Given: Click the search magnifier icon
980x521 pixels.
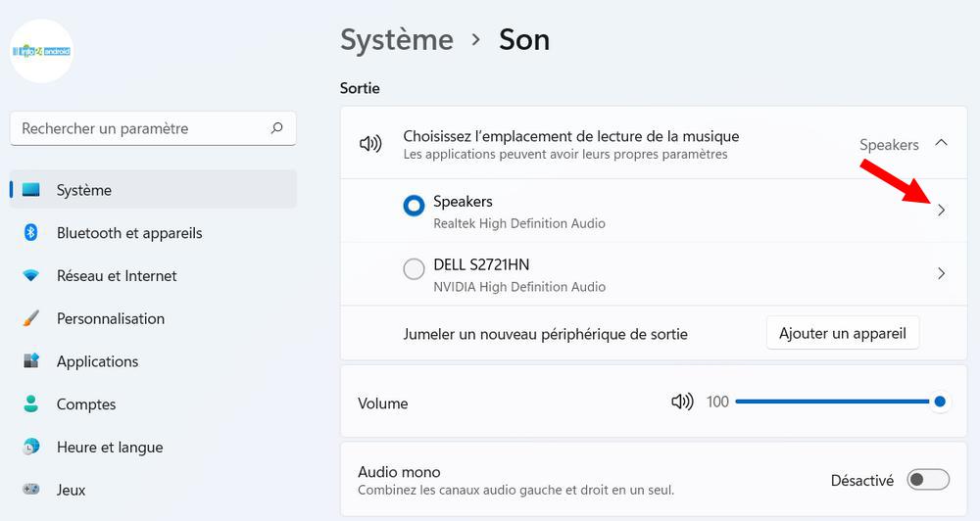Looking at the screenshot, I should (x=276, y=128).
